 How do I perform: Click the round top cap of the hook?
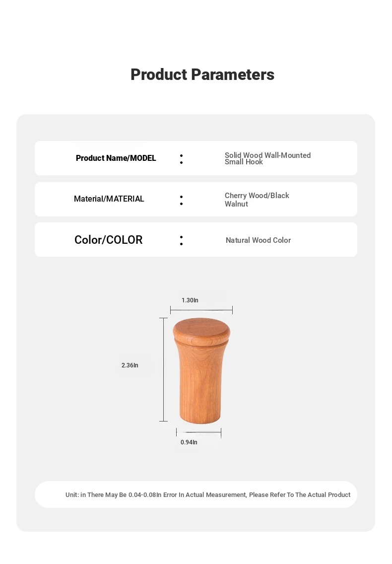click(201, 330)
